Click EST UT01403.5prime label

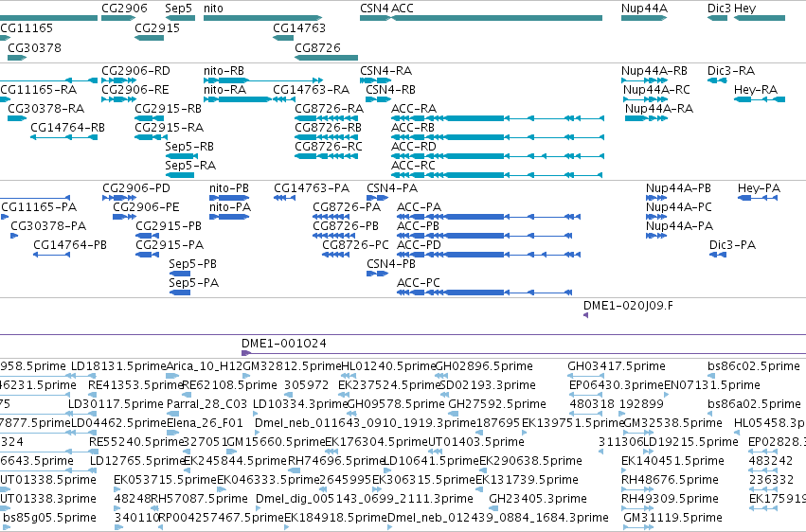point(476,442)
